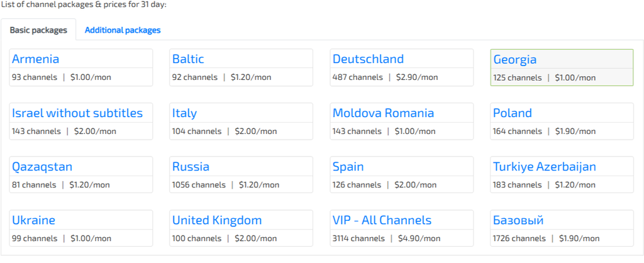Click the Qazaqstan package title

(42, 167)
